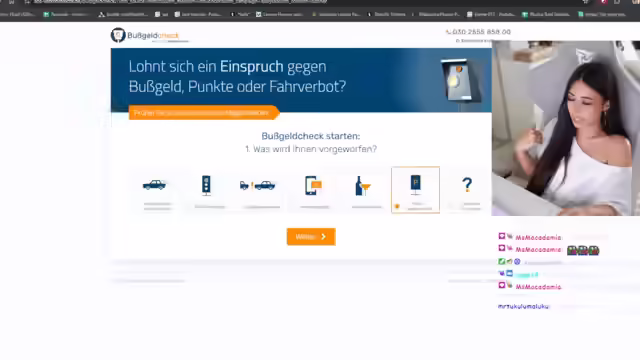
Task: Click the 'Bußgeldcheck starten:' heading
Action: tap(311, 136)
